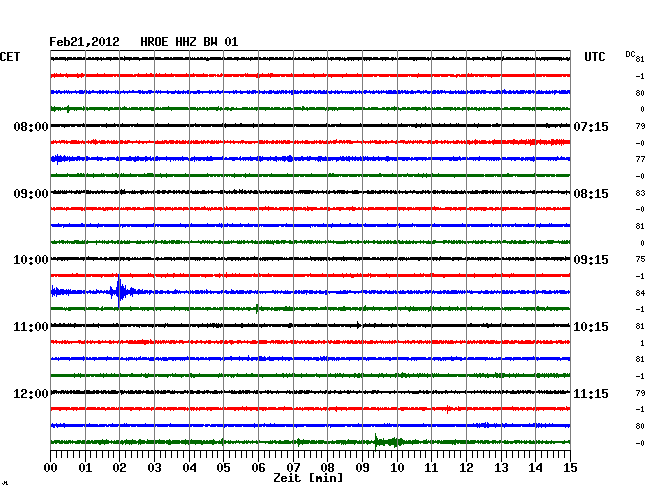This screenshot has width=650, height=494.
Task: Click the red noise increase near minute 14
Action: point(543,142)
